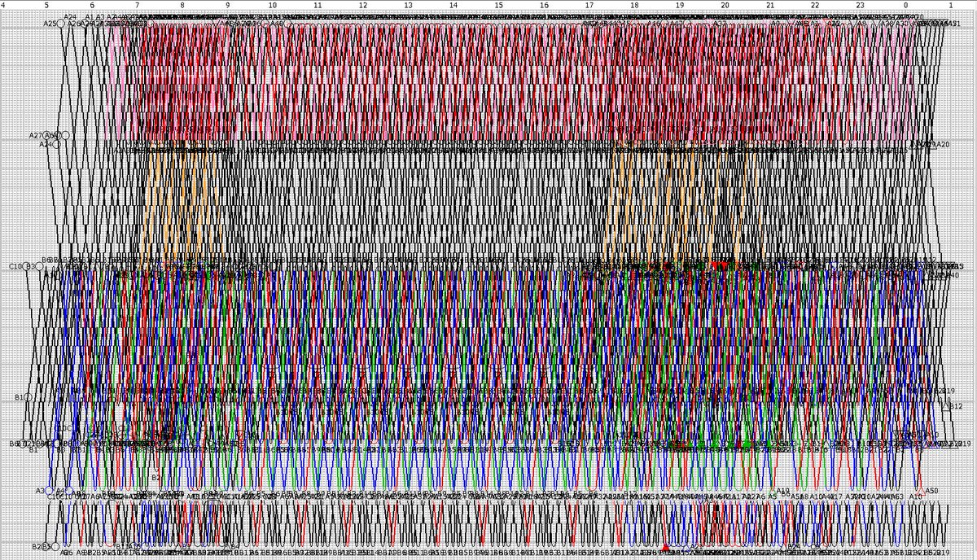Click the 12 noon hour marker
The width and height of the screenshot is (977, 560).
pos(362,5)
